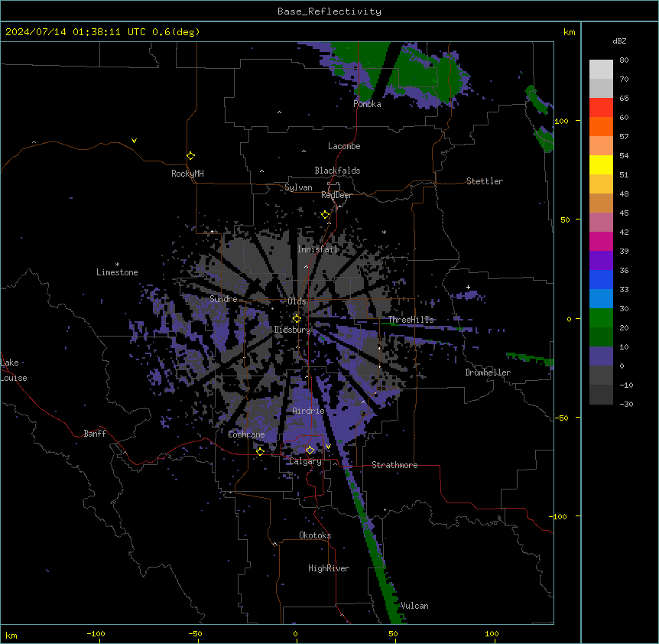This screenshot has width=659, height=644.
Task: Click the Blackfalds city label
Action: tap(337, 171)
